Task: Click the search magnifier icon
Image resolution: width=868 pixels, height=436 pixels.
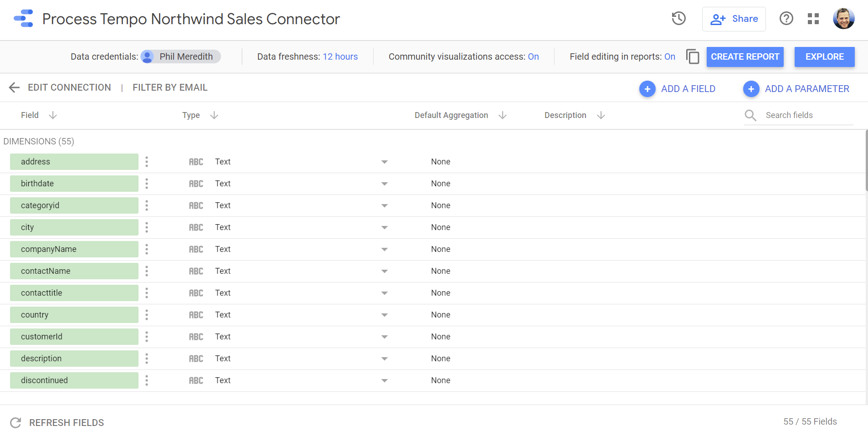Action: [x=750, y=115]
